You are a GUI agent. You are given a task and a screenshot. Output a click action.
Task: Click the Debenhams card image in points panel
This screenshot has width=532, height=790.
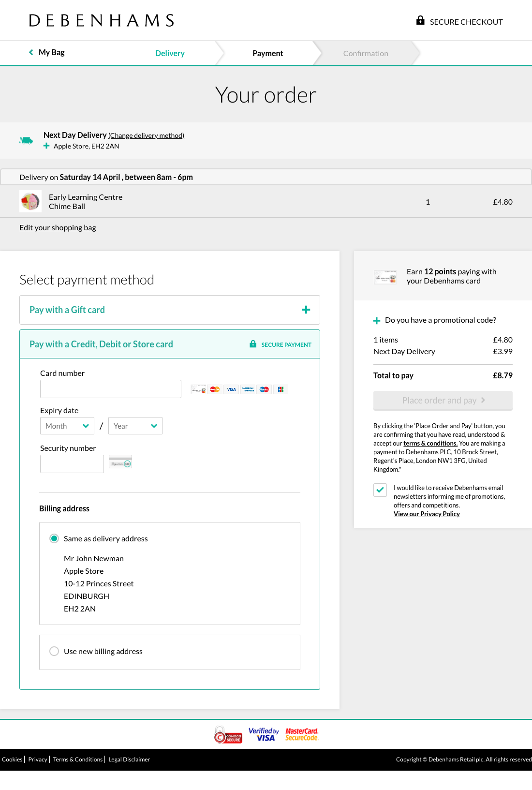pos(385,277)
